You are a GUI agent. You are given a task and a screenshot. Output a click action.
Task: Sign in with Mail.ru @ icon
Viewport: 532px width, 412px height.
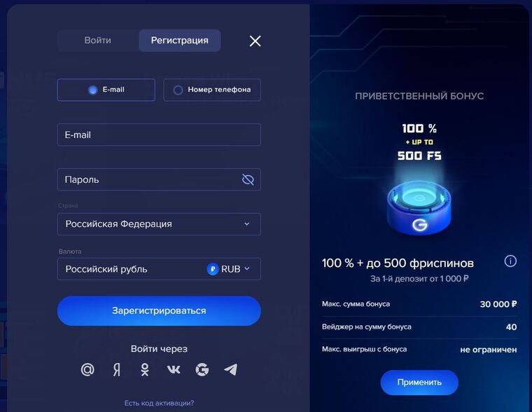87,369
